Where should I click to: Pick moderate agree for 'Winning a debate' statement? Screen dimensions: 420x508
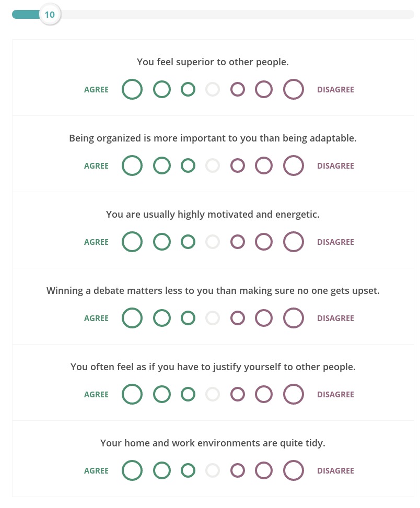coord(162,318)
